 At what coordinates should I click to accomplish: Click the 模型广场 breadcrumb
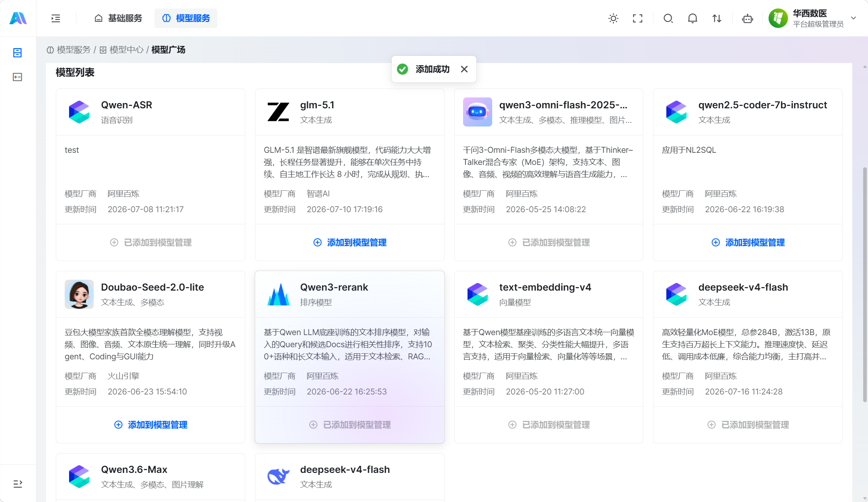click(168, 50)
